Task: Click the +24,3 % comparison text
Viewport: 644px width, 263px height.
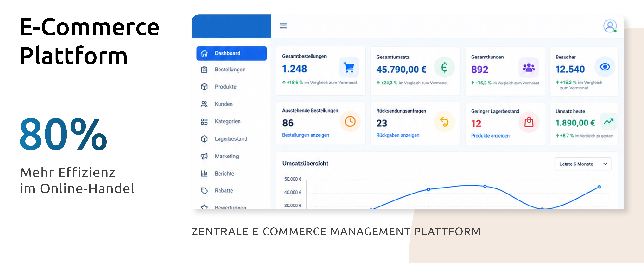Action: 412,83
